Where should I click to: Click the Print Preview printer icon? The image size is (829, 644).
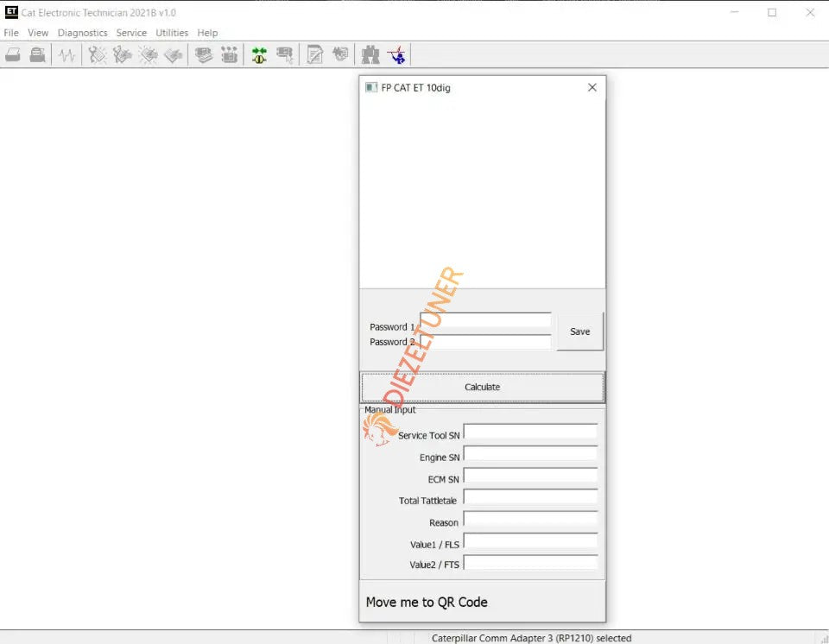[x=37, y=54]
